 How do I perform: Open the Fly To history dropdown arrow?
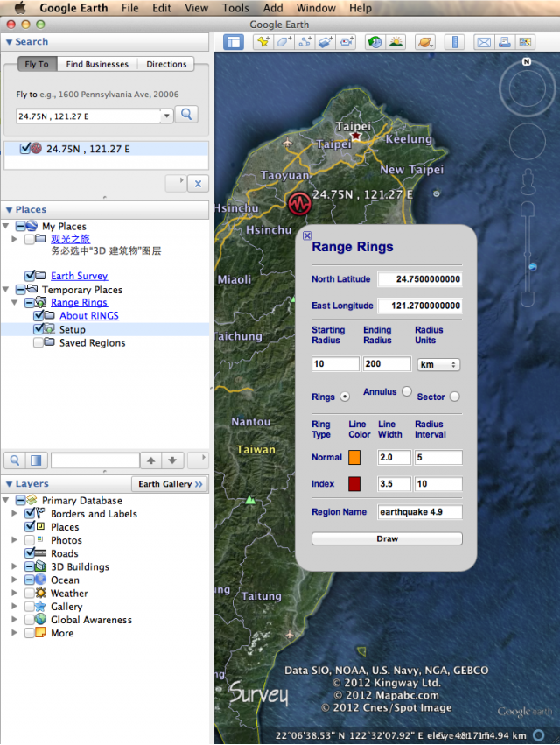point(166,116)
